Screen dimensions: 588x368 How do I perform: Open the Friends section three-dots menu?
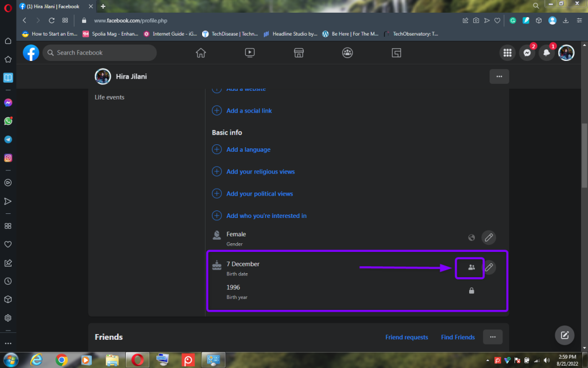coord(493,337)
